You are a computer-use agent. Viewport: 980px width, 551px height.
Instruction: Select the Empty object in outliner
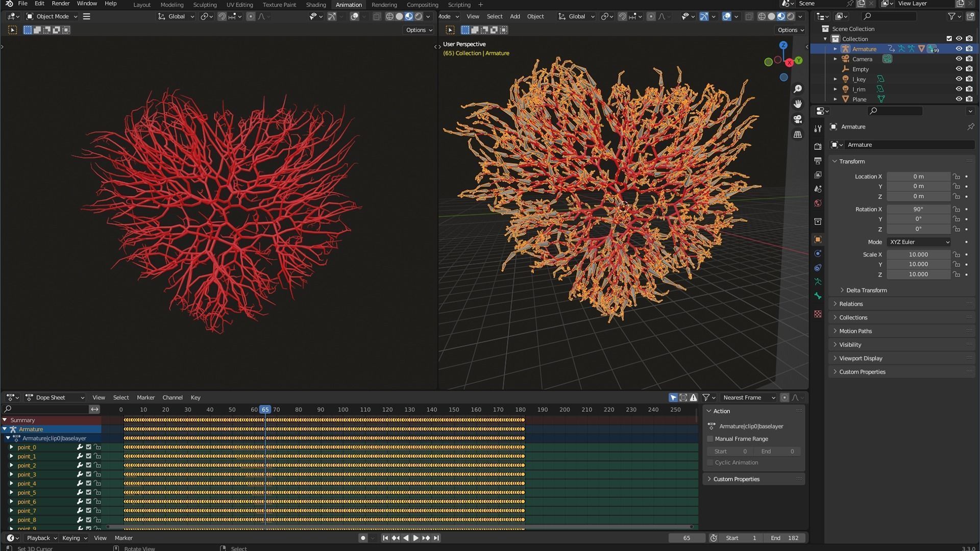(x=860, y=69)
